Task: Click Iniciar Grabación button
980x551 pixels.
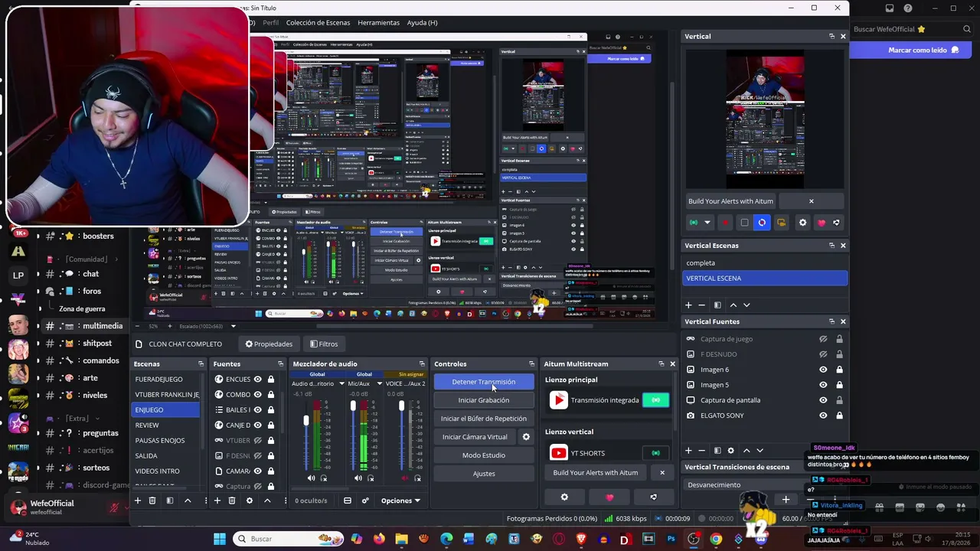Action: click(483, 400)
